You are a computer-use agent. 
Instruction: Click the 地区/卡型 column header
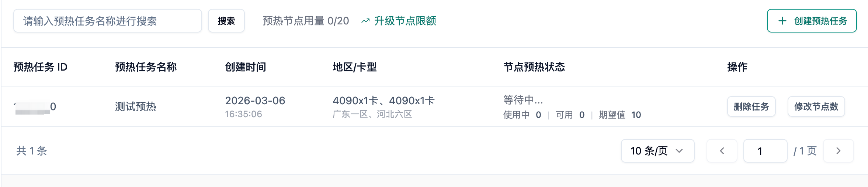[x=355, y=67]
